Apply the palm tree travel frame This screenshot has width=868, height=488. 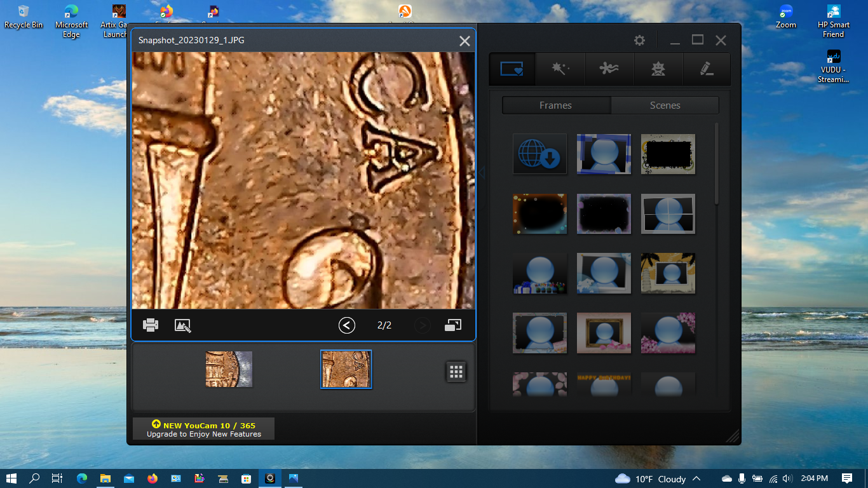pyautogui.click(x=668, y=274)
